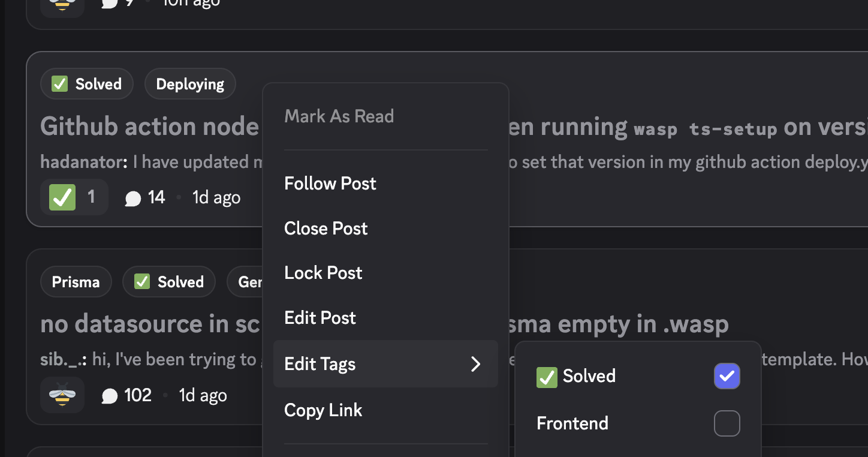Click the bee avatar on the datasource post
Viewport: 868px width, 457px height.
point(62,395)
